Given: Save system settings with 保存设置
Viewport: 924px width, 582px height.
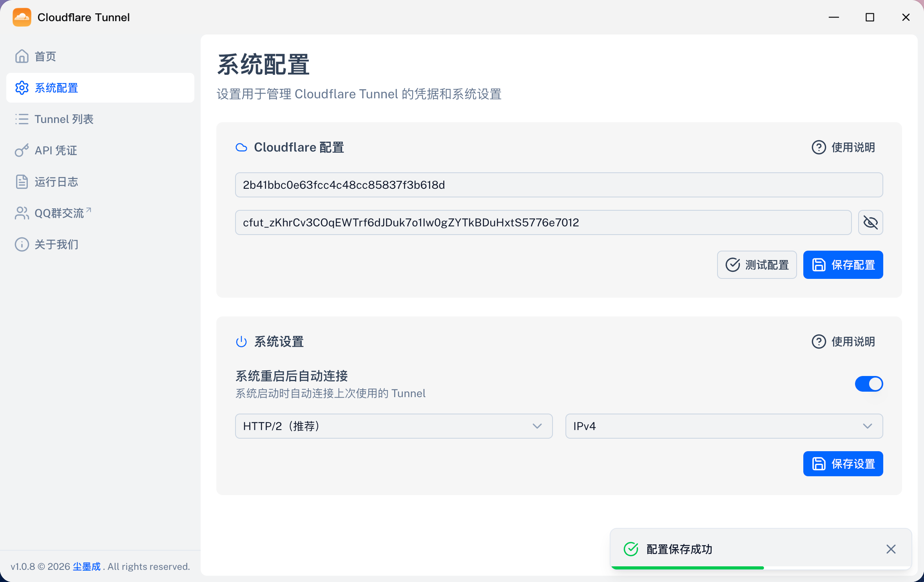Looking at the screenshot, I should click(x=843, y=464).
